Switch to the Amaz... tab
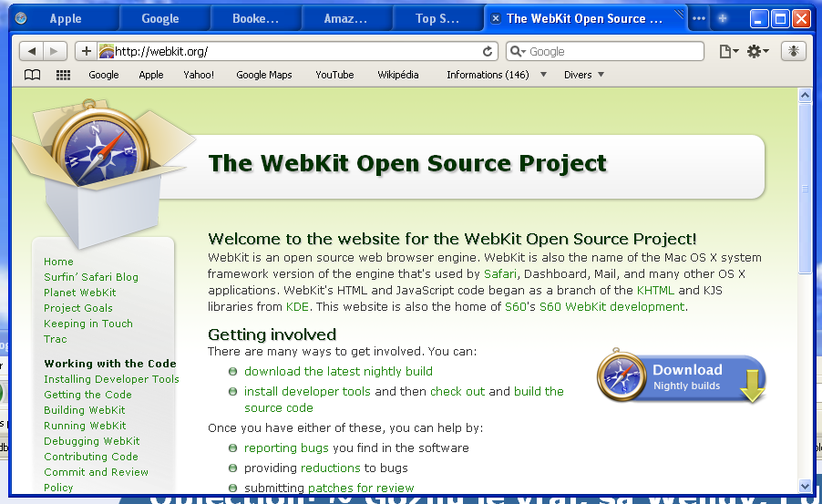822x504 pixels. pos(345,19)
